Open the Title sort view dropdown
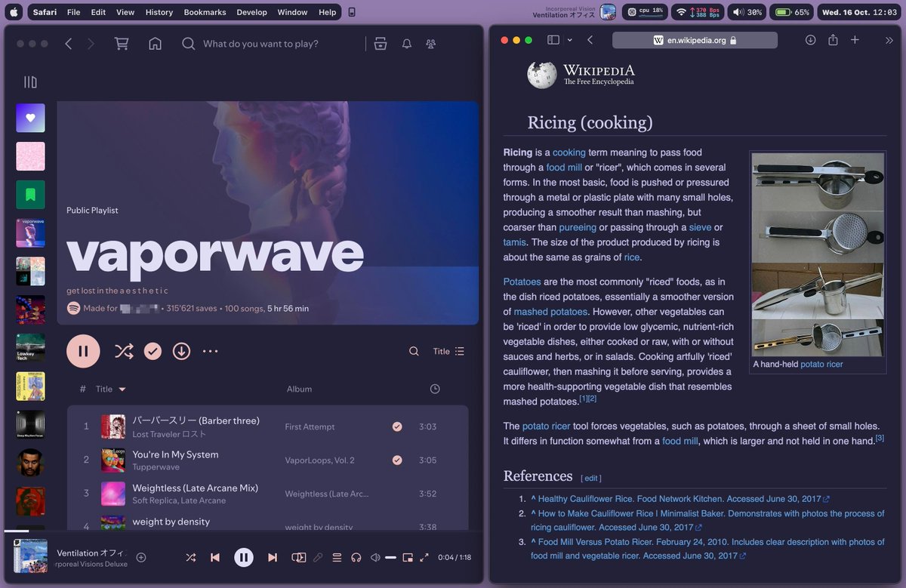 448,351
